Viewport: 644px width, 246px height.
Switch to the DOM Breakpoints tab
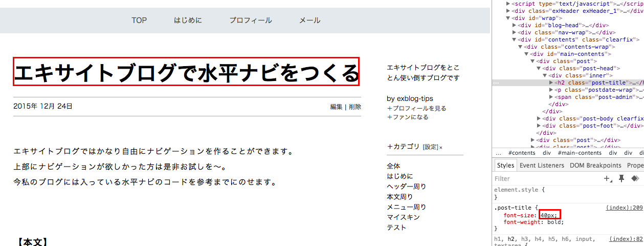tap(595, 166)
